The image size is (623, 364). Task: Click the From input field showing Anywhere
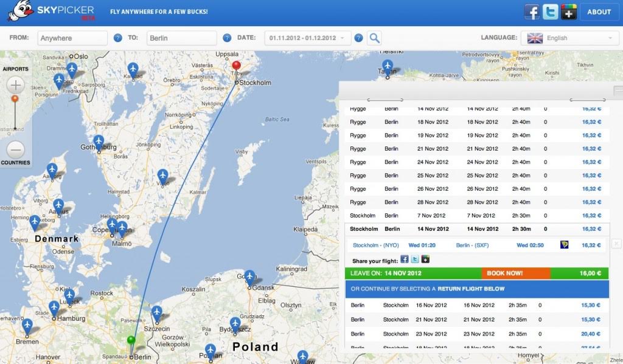(x=72, y=38)
